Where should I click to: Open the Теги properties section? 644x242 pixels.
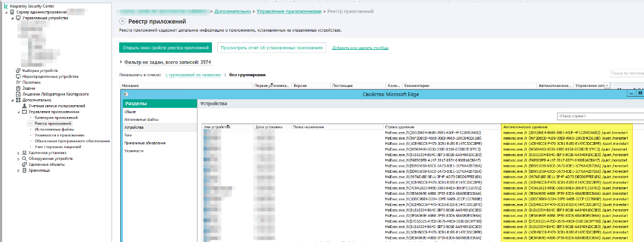click(128, 136)
